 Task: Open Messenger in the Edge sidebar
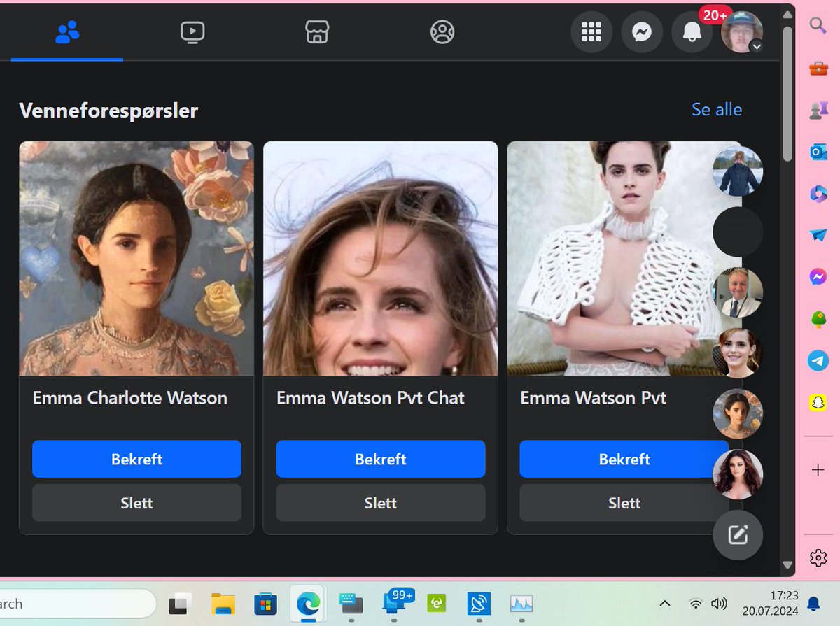818,277
